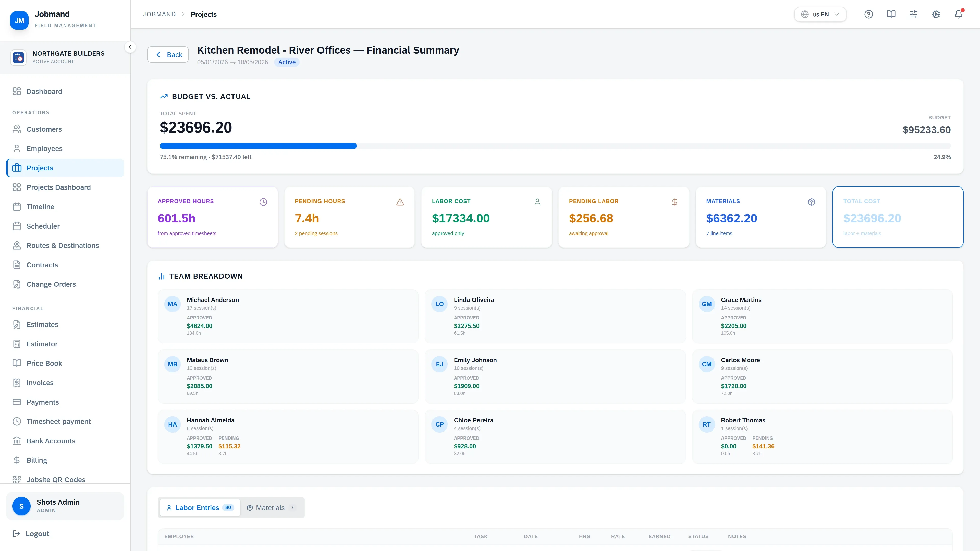Image resolution: width=980 pixels, height=551 pixels.
Task: Open Emily Johnson's team card
Action: [555, 377]
